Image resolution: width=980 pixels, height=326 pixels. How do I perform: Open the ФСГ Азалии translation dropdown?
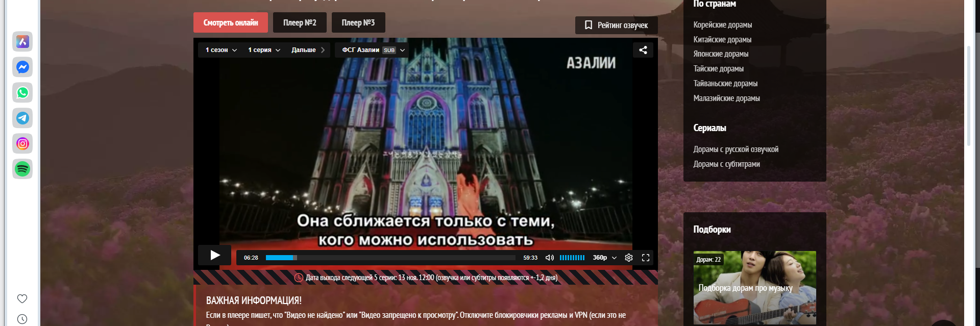click(373, 50)
